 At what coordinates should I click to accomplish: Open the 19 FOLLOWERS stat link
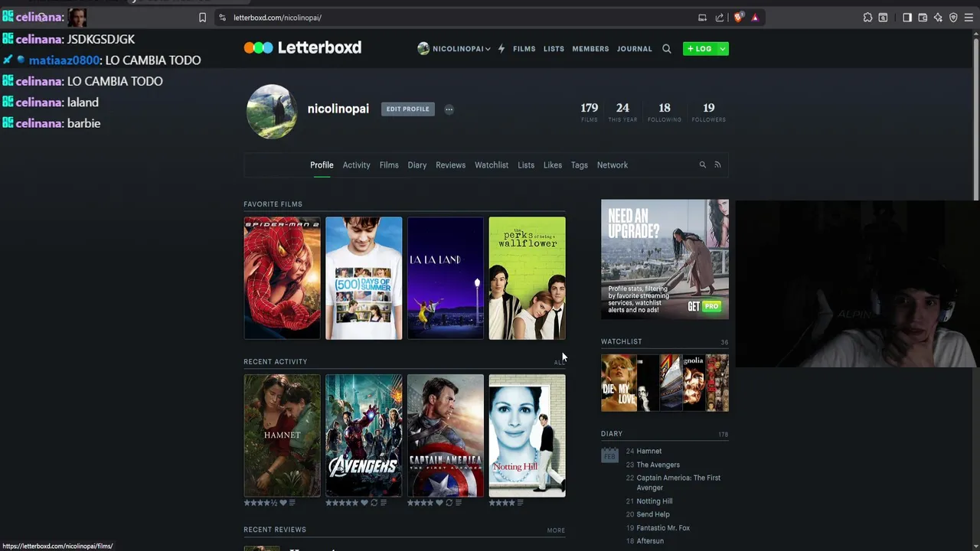[x=709, y=112]
